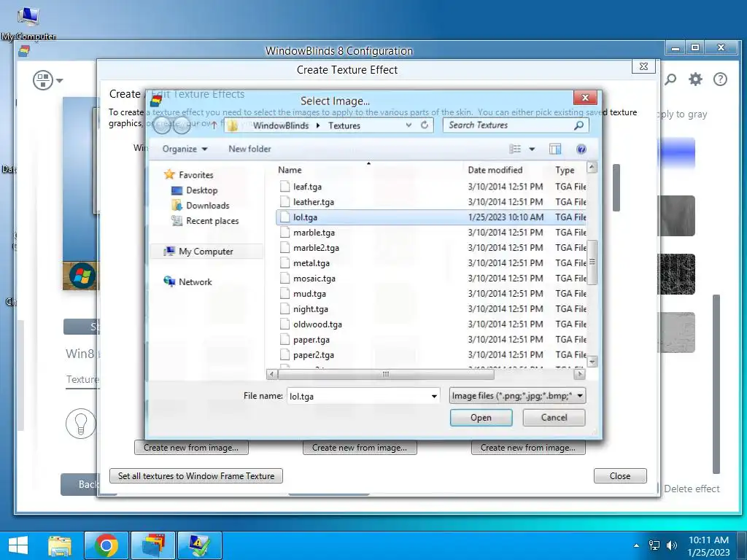Open Recent places in Favorites
The height and width of the screenshot is (560, 747).
pos(212,221)
